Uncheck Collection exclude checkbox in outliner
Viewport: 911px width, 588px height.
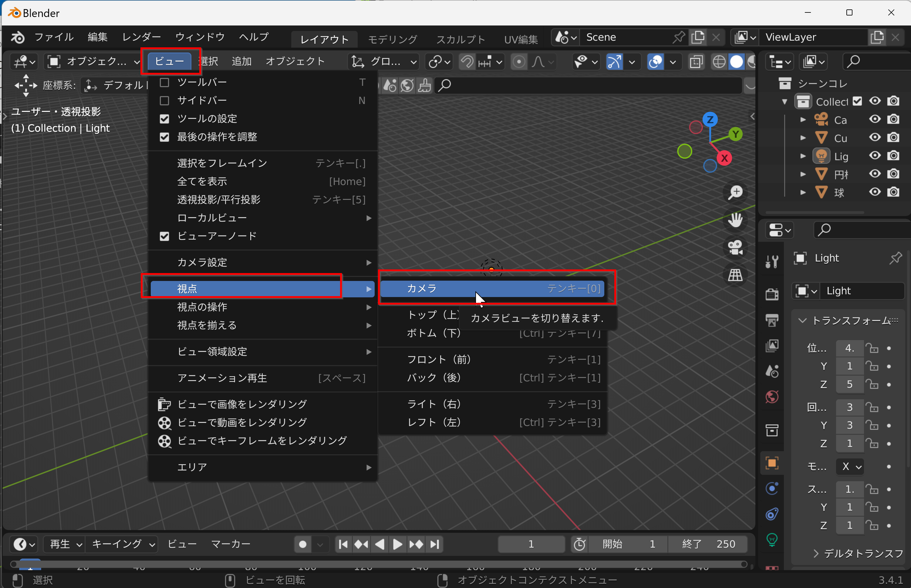[857, 101]
